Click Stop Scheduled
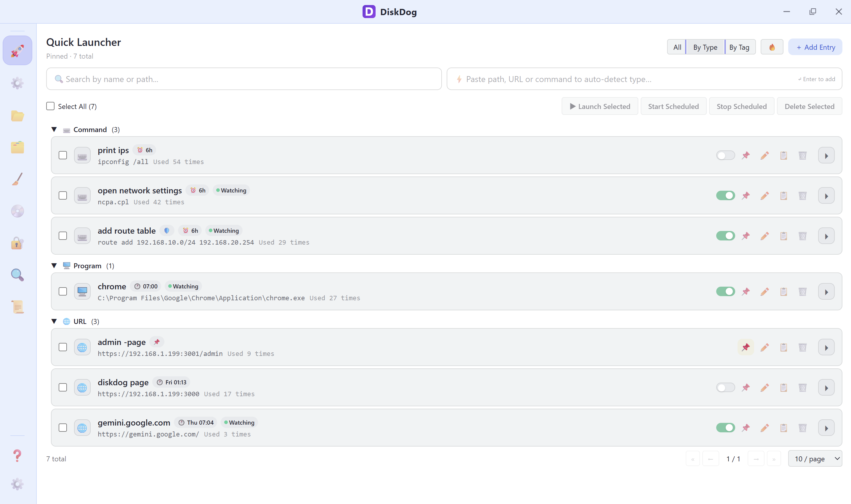The height and width of the screenshot is (504, 851). pos(741,106)
